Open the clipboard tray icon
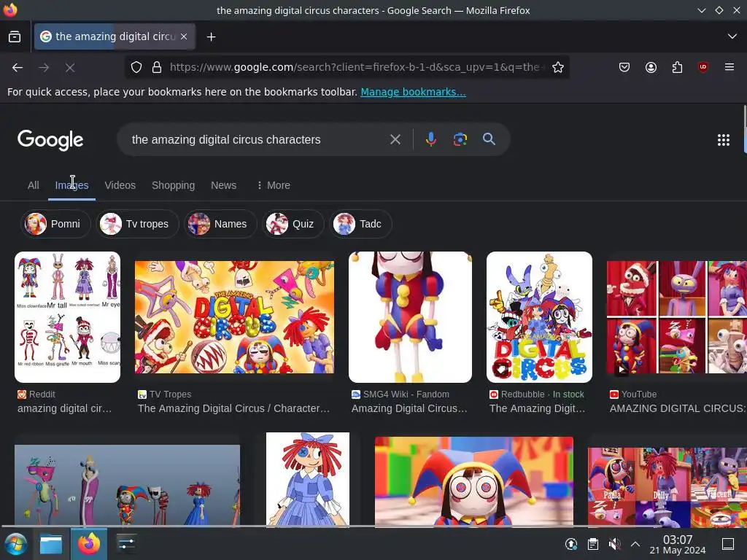The width and height of the screenshot is (747, 560). [x=592, y=544]
